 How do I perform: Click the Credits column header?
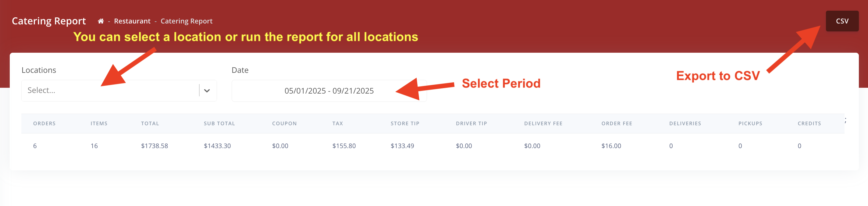click(x=809, y=123)
